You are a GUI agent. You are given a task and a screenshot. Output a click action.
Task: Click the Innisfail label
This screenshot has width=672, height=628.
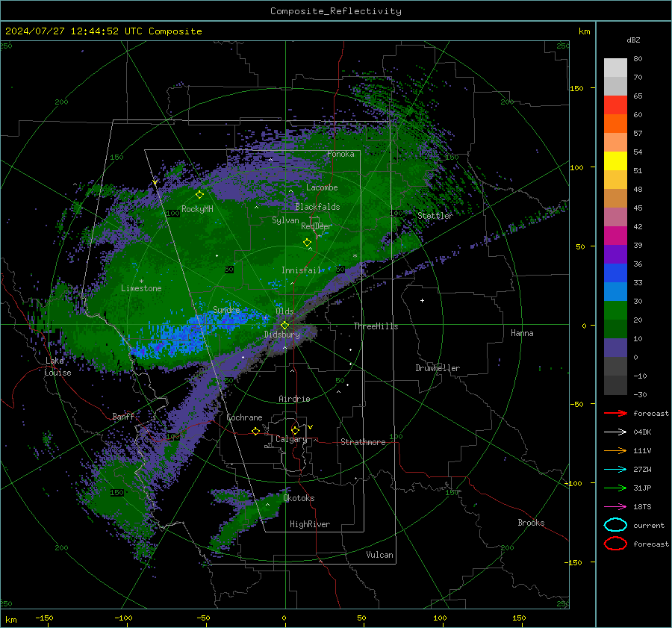(x=301, y=270)
